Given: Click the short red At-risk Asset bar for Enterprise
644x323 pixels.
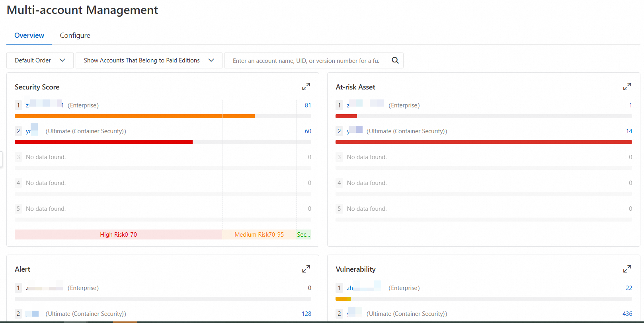Looking at the screenshot, I should pos(346,116).
